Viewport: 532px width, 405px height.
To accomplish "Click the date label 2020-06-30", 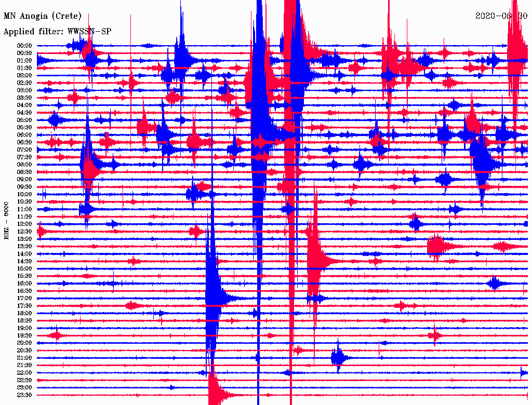I will pos(501,16).
